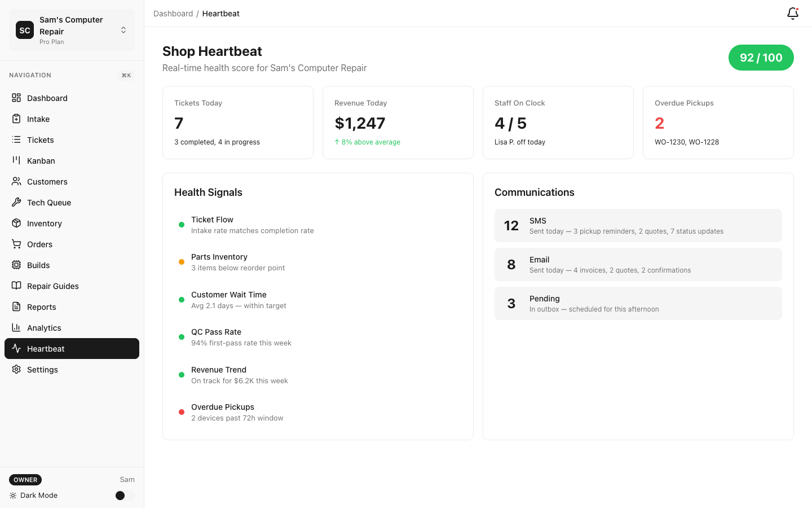Open the Analytics chart icon
Viewport: 812px width, 508px height.
click(17, 327)
